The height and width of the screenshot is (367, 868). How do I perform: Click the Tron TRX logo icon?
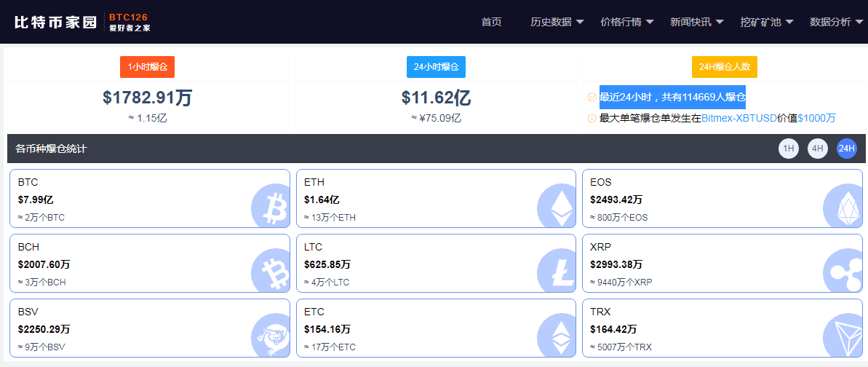point(843,336)
